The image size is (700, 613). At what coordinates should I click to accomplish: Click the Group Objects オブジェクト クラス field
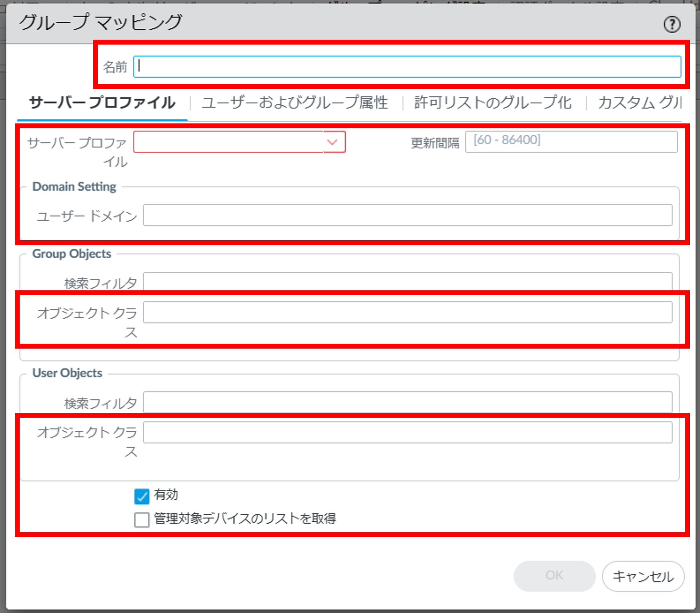coord(407,312)
